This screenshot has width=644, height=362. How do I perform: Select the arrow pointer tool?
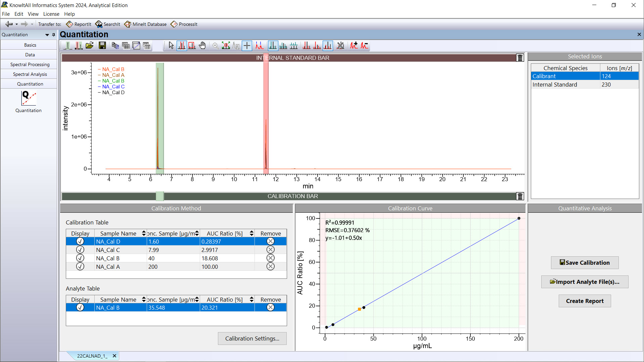(x=171, y=46)
